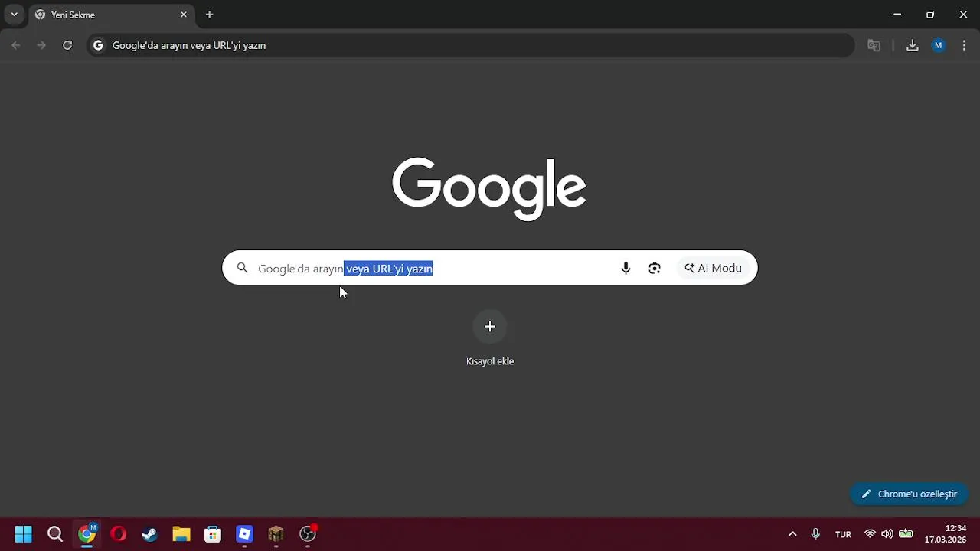This screenshot has width=980, height=551.
Task: Open Chrome's three-dot menu
Action: tap(964, 45)
